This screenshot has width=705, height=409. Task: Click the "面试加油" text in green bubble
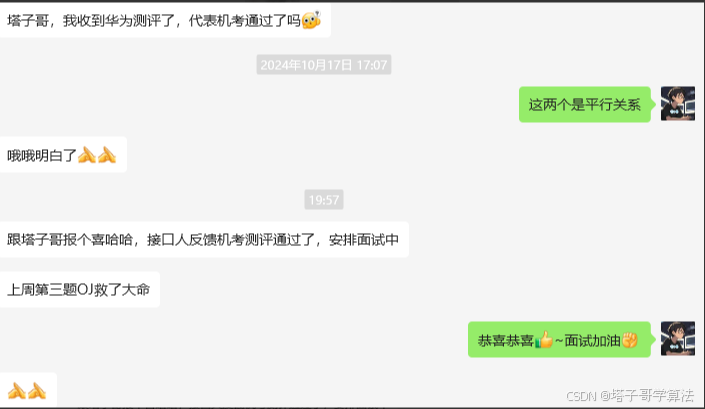pyautogui.click(x=592, y=340)
